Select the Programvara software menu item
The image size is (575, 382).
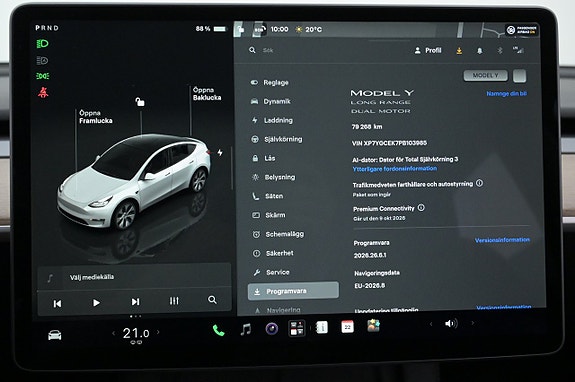point(293,291)
